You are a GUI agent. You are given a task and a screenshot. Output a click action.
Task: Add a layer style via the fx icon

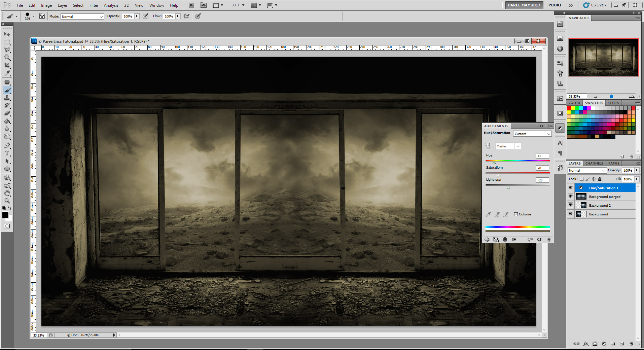tap(585, 344)
